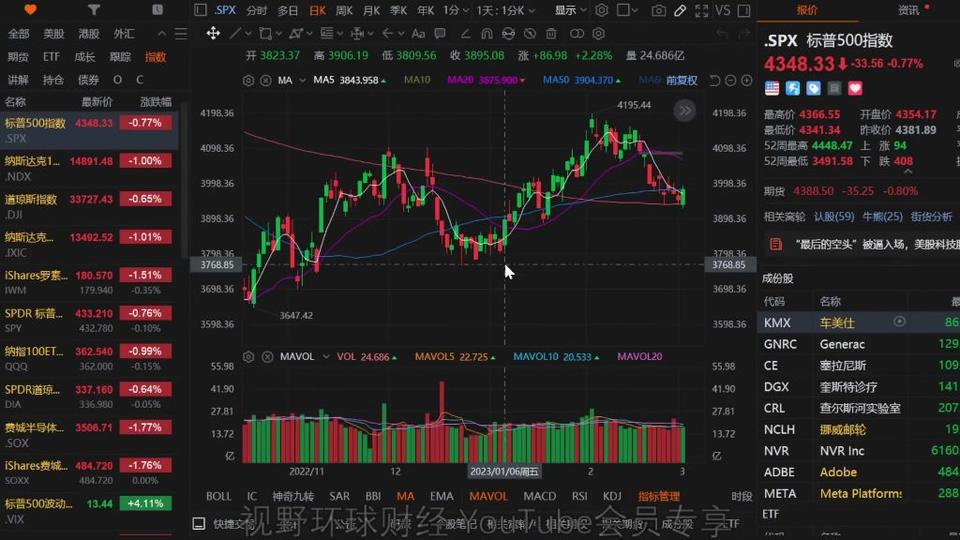
Task: Expand the MAVOL indicator type dropdown
Action: (326, 356)
